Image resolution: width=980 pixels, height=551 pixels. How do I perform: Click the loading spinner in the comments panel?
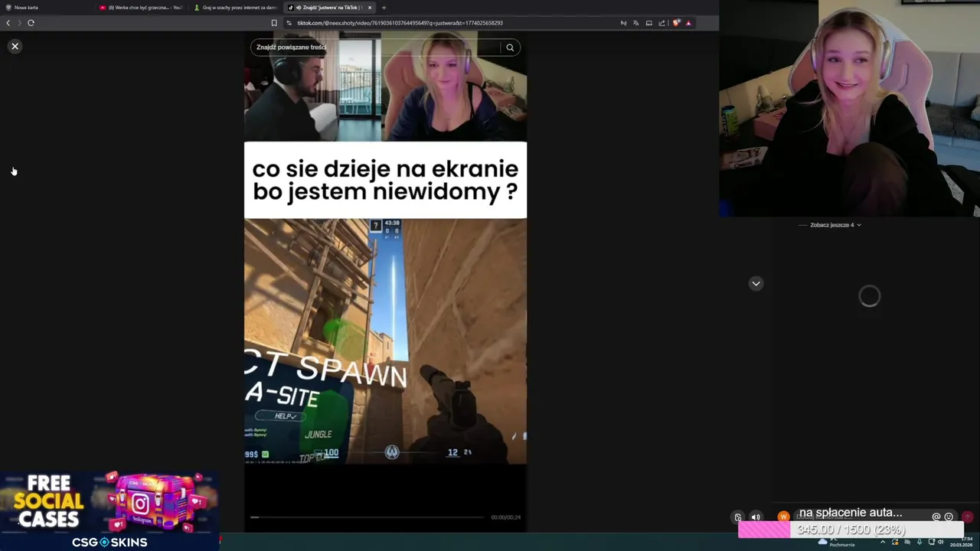[870, 296]
